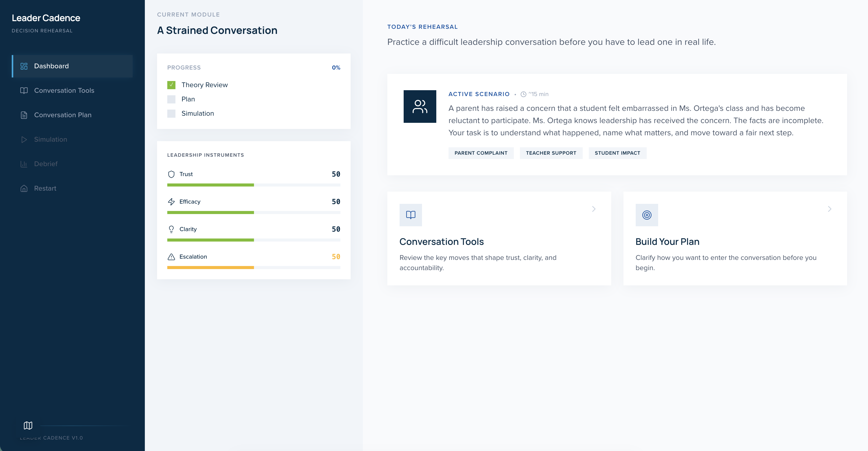Click the Clarity progress bar
868x451 pixels.
tap(254, 240)
